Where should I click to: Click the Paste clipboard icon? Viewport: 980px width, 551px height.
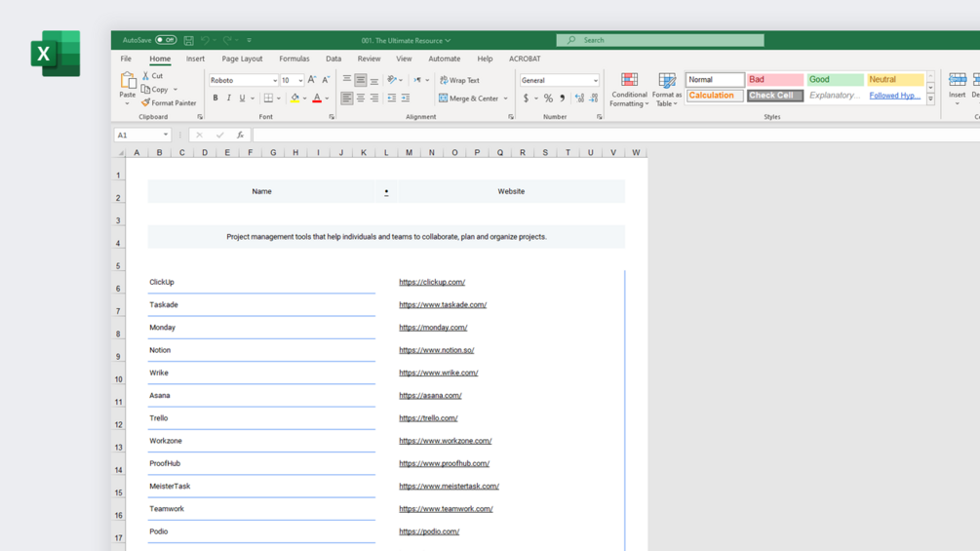128,80
